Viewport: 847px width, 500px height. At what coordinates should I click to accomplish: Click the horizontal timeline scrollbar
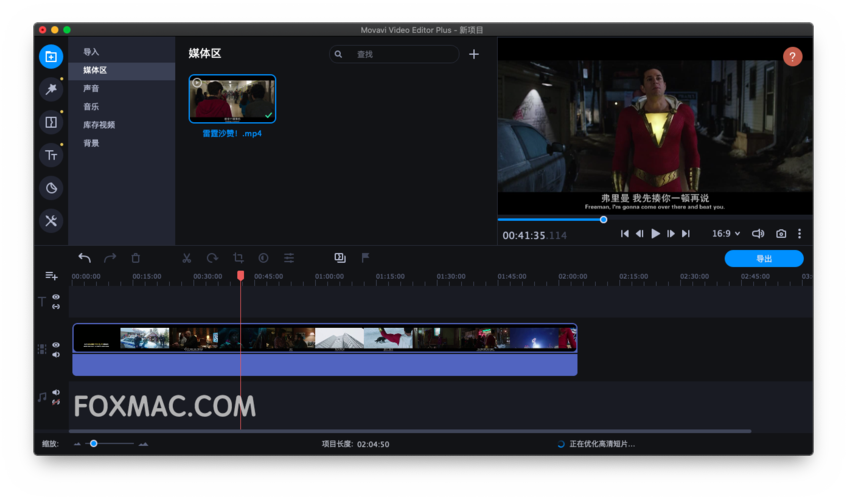click(409, 431)
